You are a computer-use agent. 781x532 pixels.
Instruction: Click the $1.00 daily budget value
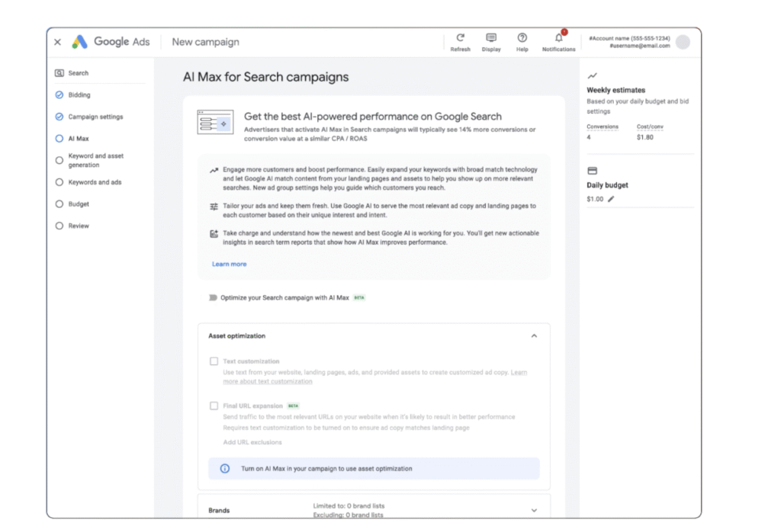tap(595, 199)
